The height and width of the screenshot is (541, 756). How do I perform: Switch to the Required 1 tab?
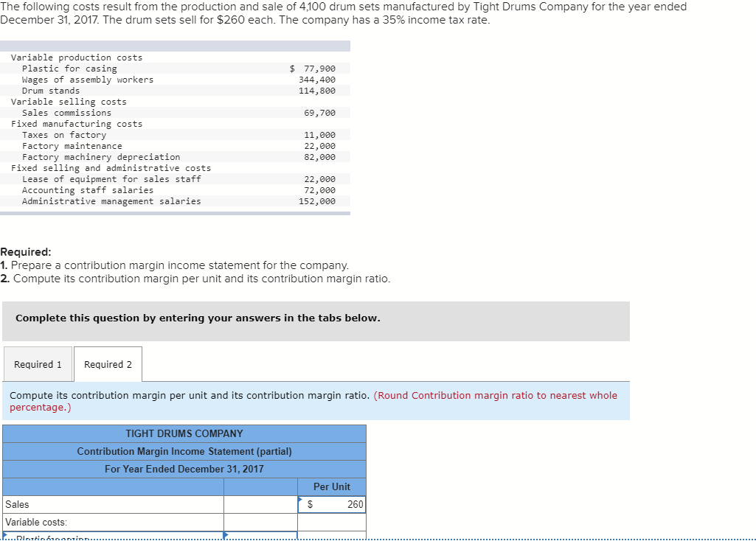(x=38, y=364)
